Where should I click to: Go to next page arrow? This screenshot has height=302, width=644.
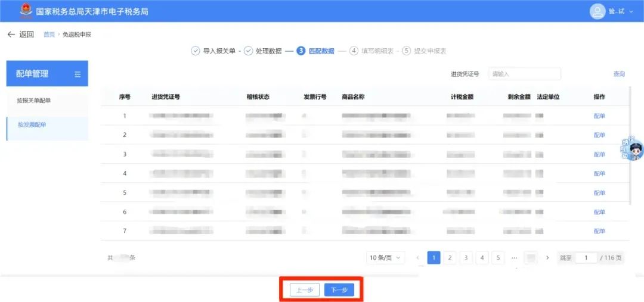pos(547,258)
